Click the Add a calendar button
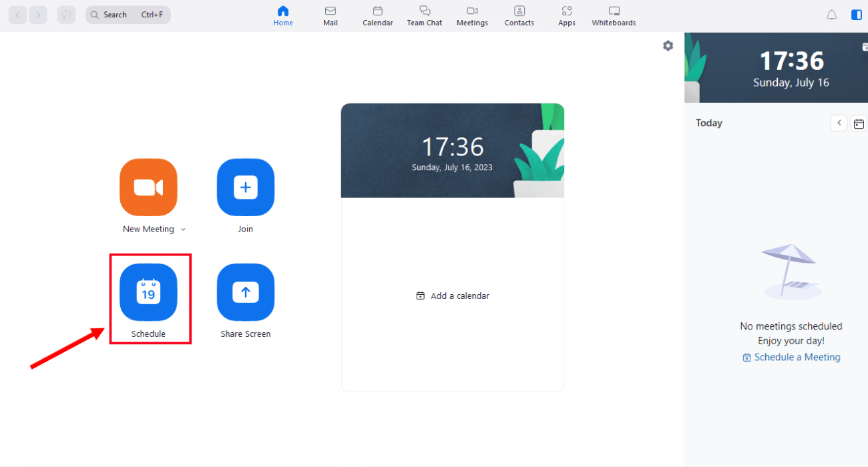 click(453, 296)
